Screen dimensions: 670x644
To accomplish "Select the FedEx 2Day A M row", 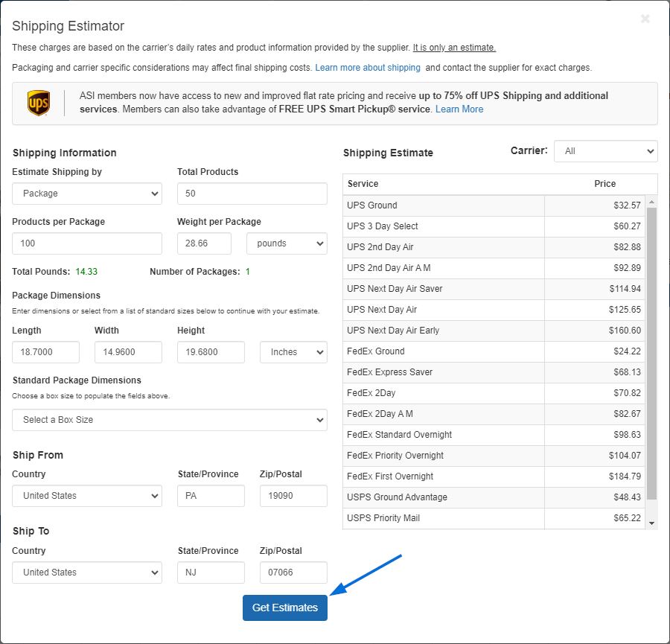I will 494,415.
